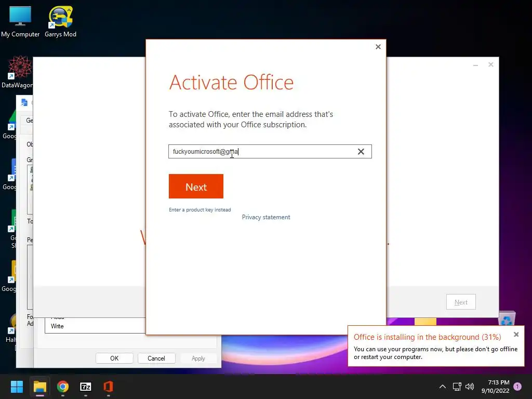Open the volume tray icon
The image size is (532, 399).
[470, 387]
